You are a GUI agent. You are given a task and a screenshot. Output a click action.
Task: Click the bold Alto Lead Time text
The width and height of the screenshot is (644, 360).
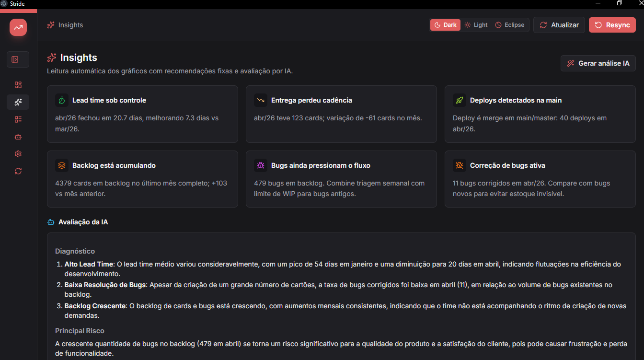[x=89, y=264]
